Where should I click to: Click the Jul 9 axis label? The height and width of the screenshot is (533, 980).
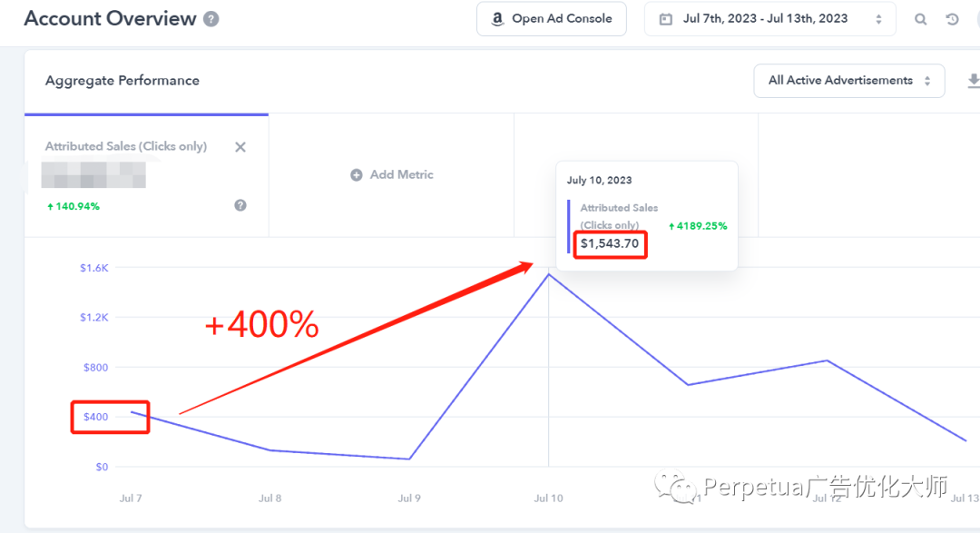coord(409,498)
